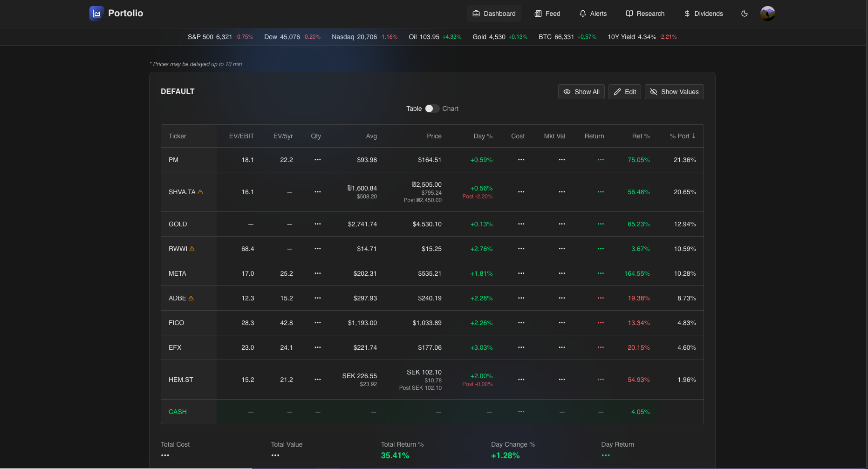Image resolution: width=868 pixels, height=469 pixels.
Task: Click Oil ticker tape entry
Action: click(x=435, y=37)
